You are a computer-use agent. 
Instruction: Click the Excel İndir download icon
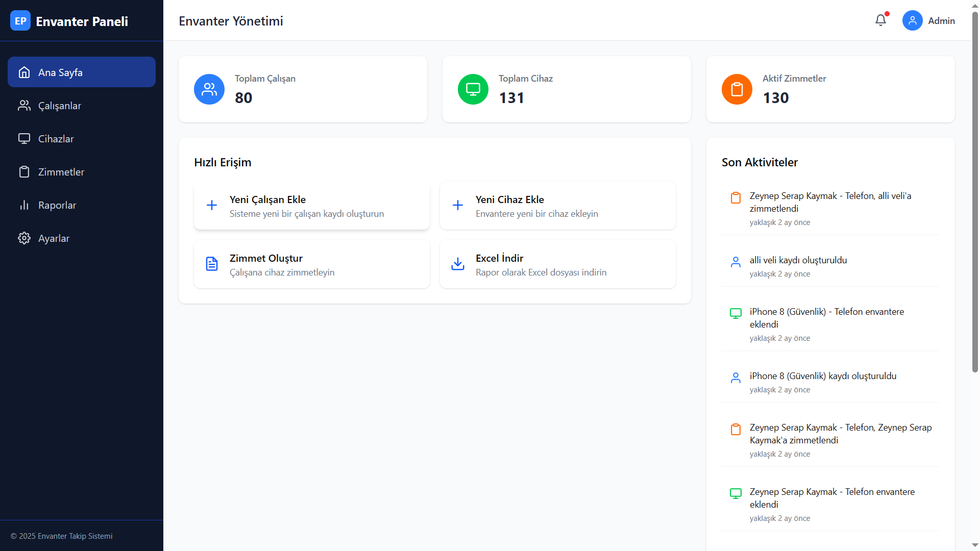point(458,264)
